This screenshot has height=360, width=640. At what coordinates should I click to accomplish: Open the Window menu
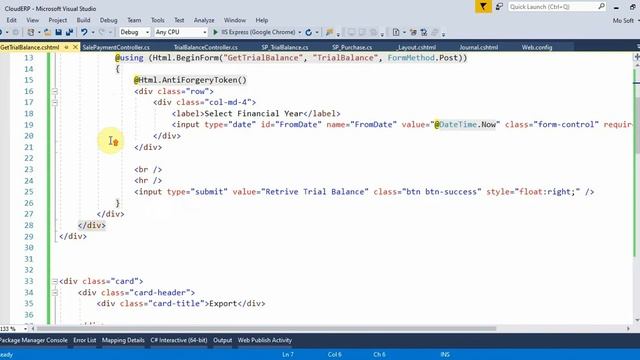[x=235, y=20]
